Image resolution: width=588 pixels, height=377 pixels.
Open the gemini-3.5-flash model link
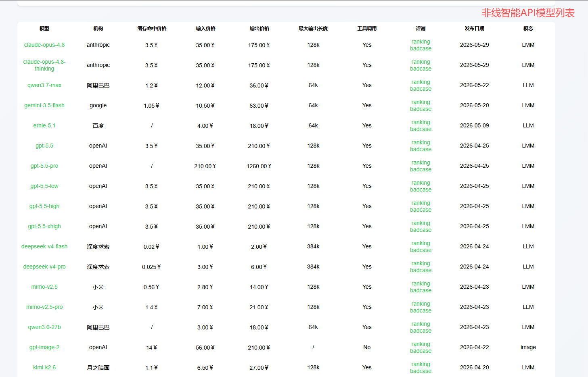[44, 105]
